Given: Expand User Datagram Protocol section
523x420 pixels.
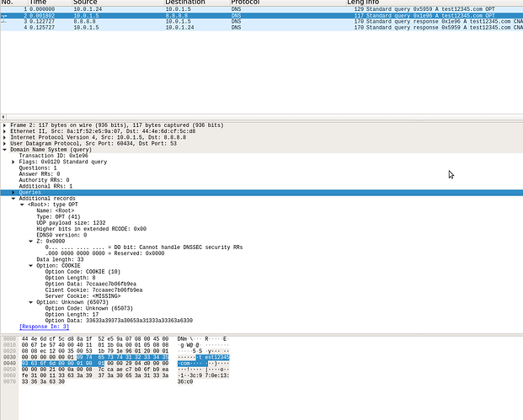Looking at the screenshot, I should click(4, 144).
